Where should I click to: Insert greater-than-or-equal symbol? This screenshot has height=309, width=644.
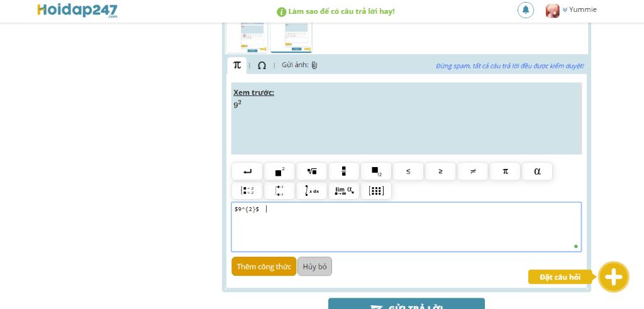pyautogui.click(x=440, y=171)
